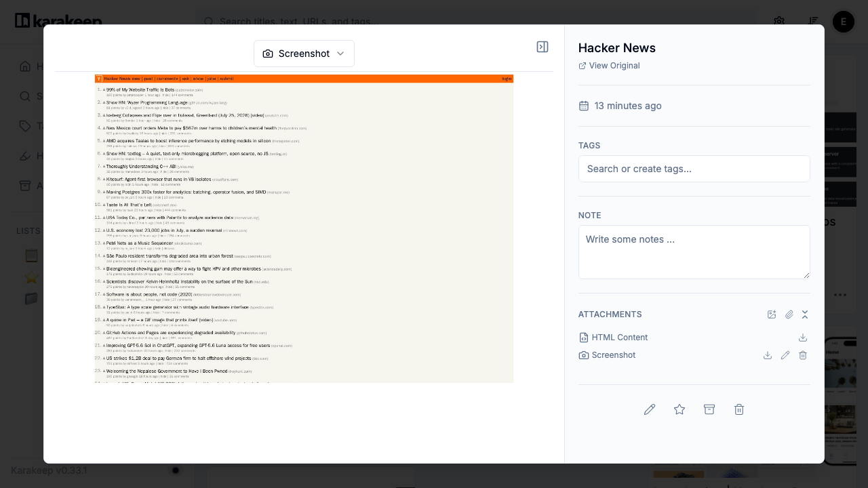Click the calendar icon beside 13 minutes ago
This screenshot has width=868, height=488.
[x=584, y=106]
